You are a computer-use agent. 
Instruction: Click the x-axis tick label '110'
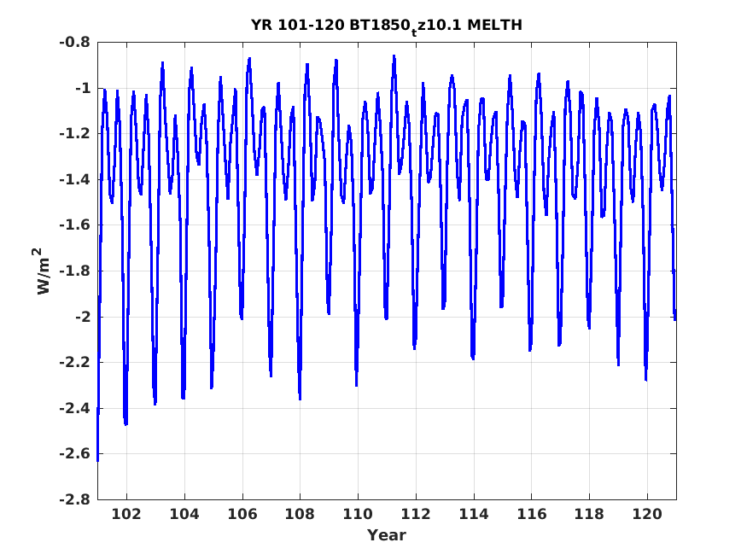point(358,514)
